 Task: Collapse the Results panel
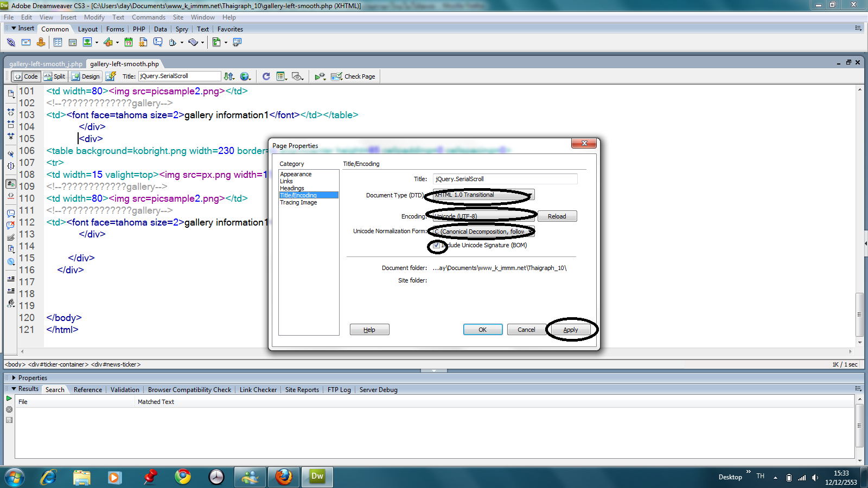coord(14,389)
